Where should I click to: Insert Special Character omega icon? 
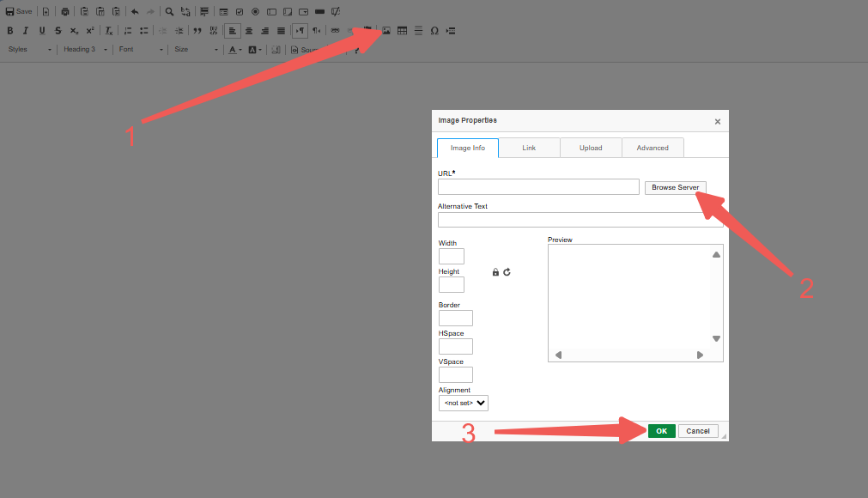[434, 31]
